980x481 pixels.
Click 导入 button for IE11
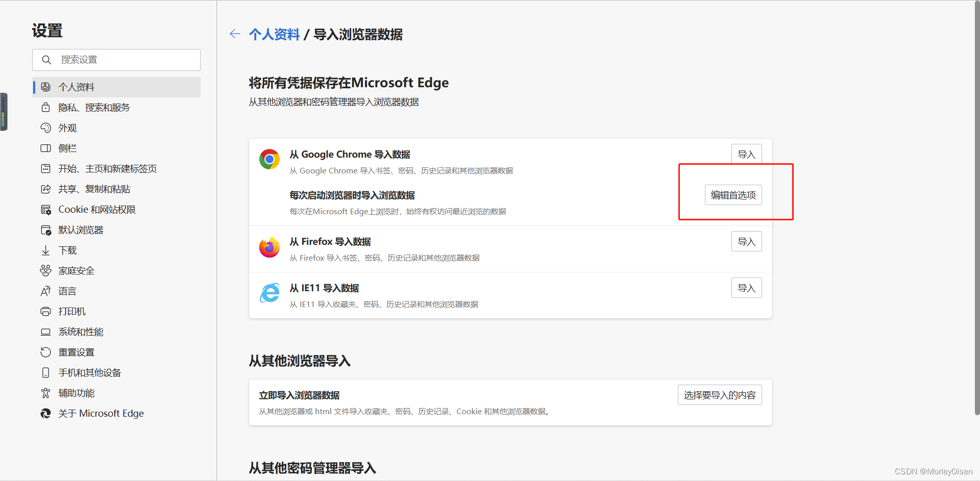click(x=746, y=288)
